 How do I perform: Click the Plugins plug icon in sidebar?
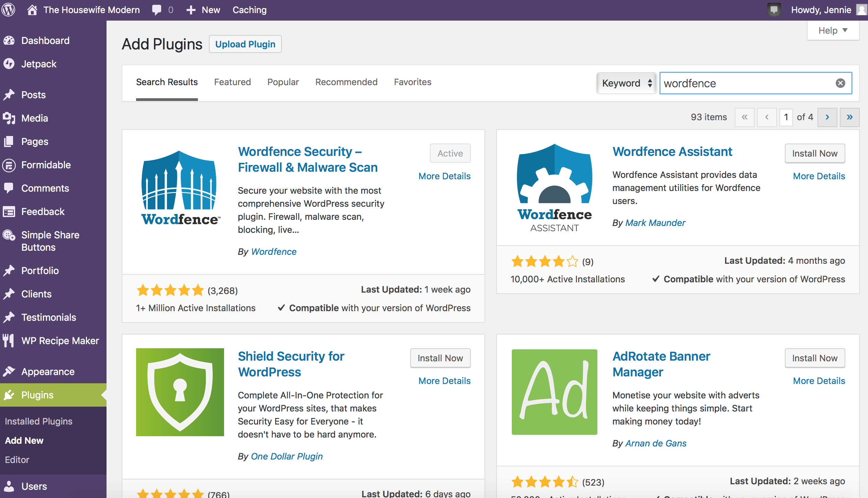[9, 395]
